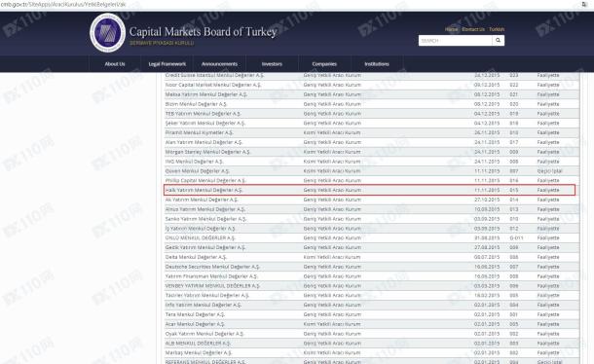
Task: Select Noor Capital Market Menkul Değerler row
Action: [x=372, y=85]
